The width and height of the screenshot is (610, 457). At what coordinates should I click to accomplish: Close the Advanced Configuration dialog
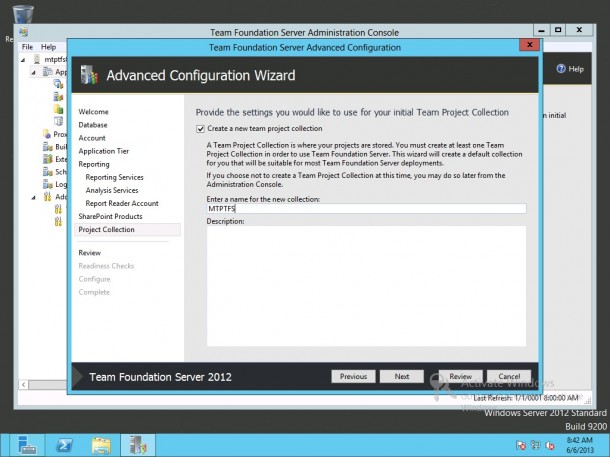point(529,45)
